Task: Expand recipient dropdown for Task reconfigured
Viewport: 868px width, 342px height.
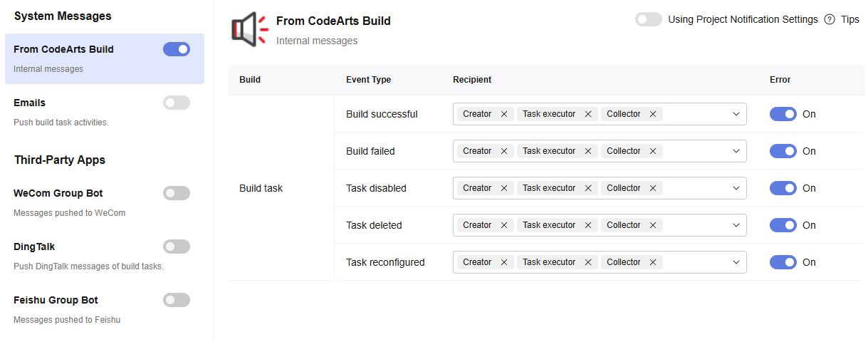Action: (736, 262)
